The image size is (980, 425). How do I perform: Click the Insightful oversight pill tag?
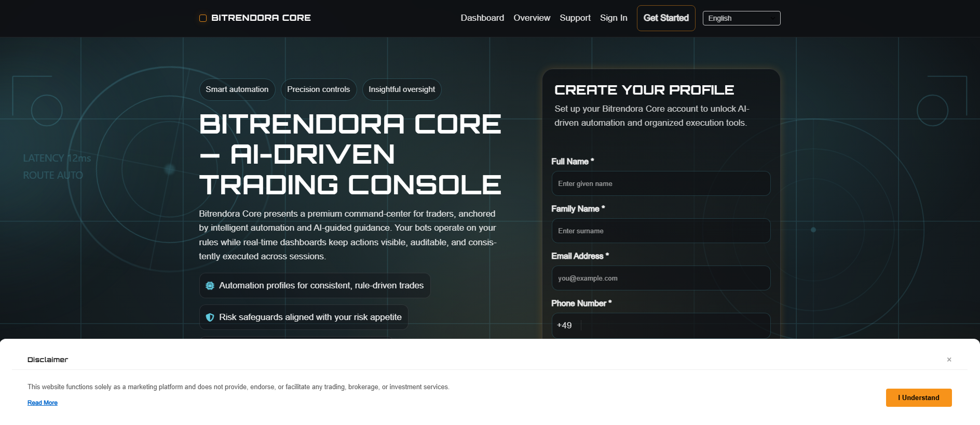[x=402, y=89]
